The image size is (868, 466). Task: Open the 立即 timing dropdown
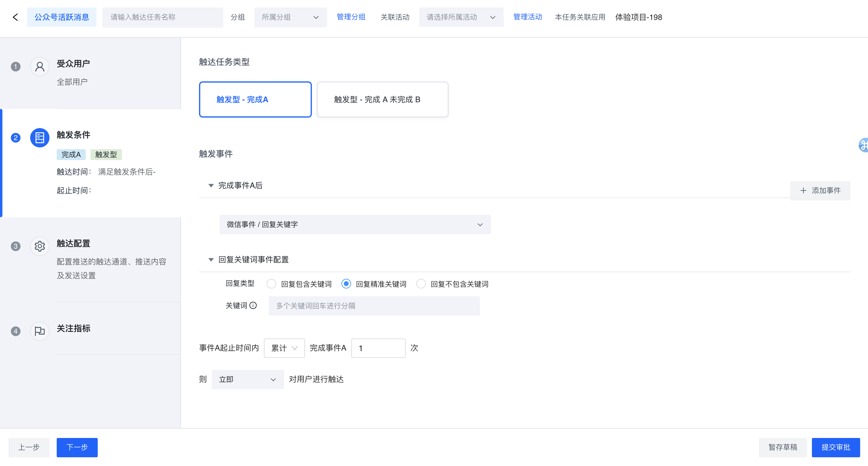247,379
